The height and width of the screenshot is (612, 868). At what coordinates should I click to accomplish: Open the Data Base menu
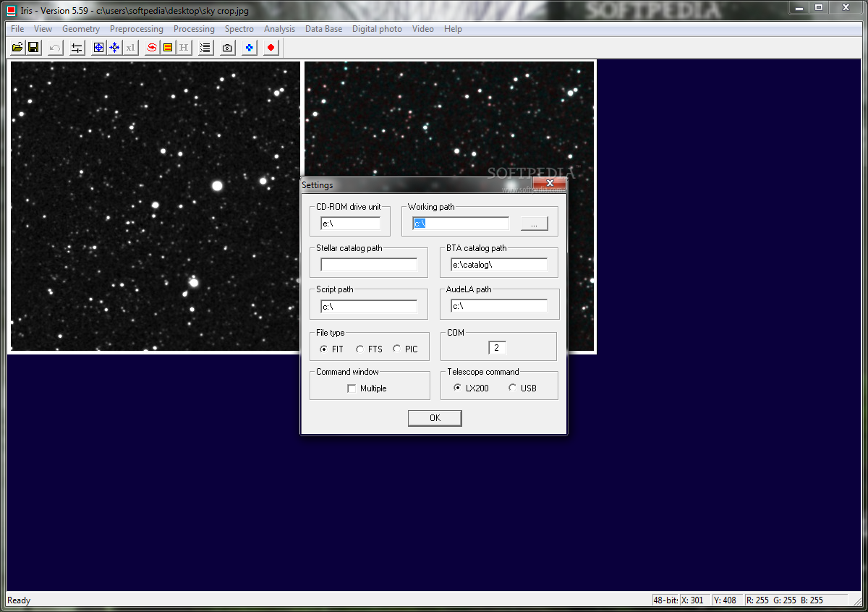323,29
